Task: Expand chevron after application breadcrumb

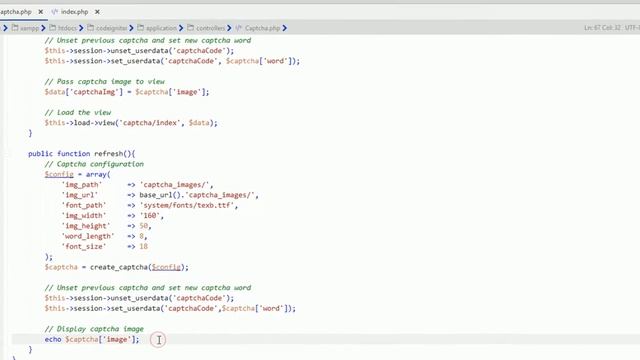Action: point(181,28)
